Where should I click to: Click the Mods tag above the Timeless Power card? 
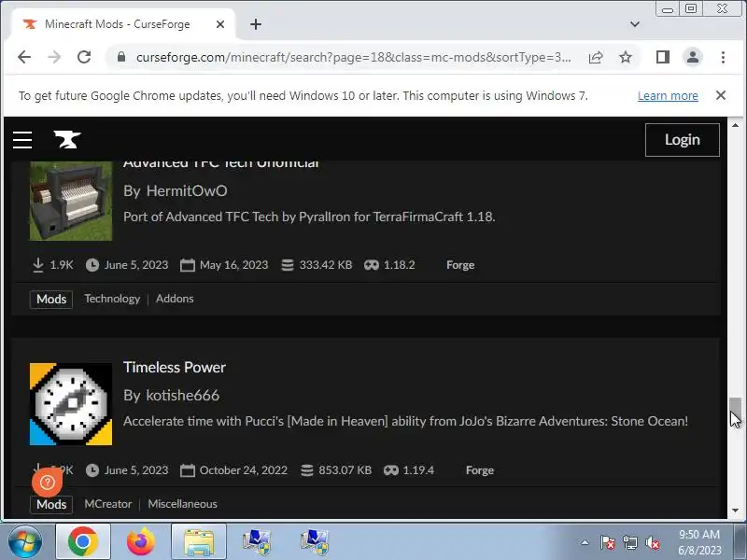coord(51,300)
